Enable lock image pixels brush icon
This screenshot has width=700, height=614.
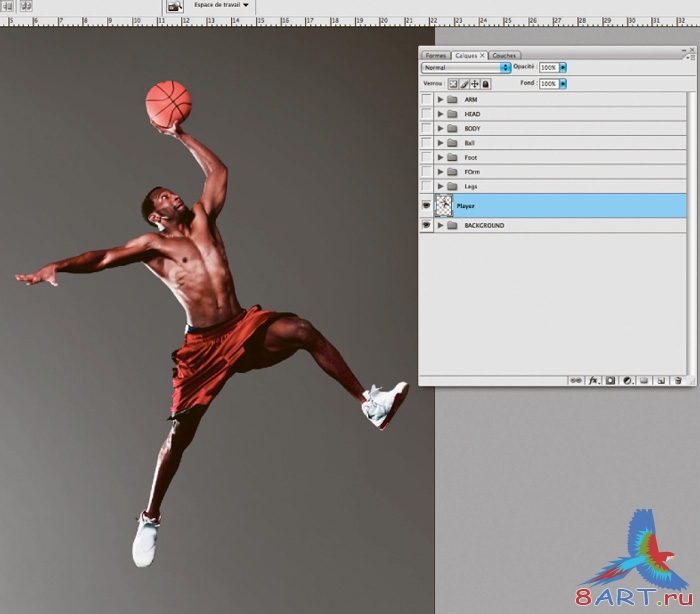click(x=464, y=84)
